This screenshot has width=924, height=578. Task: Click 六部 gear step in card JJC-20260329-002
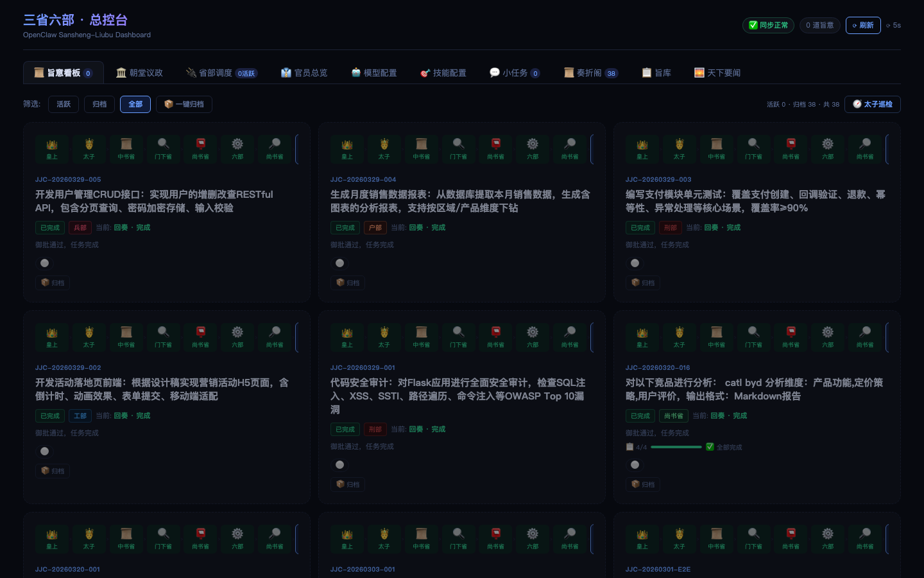[x=237, y=337]
